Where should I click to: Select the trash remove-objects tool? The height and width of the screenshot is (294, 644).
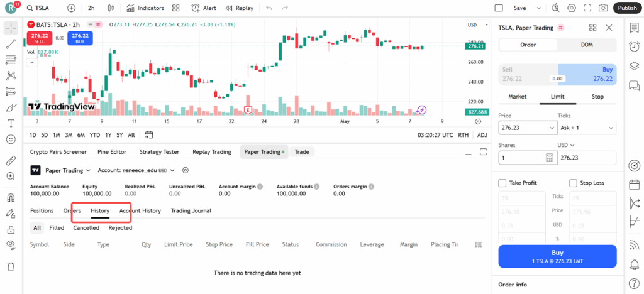[11, 266]
